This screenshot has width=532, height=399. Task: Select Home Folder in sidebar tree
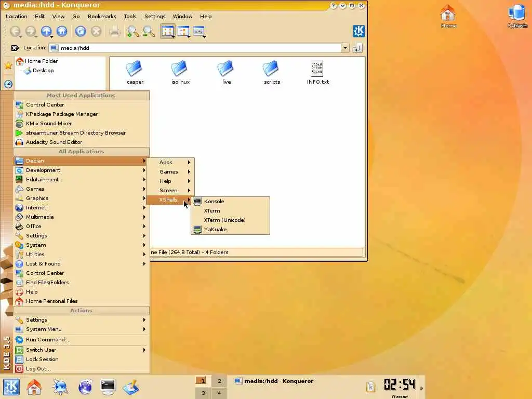pyautogui.click(x=37, y=61)
